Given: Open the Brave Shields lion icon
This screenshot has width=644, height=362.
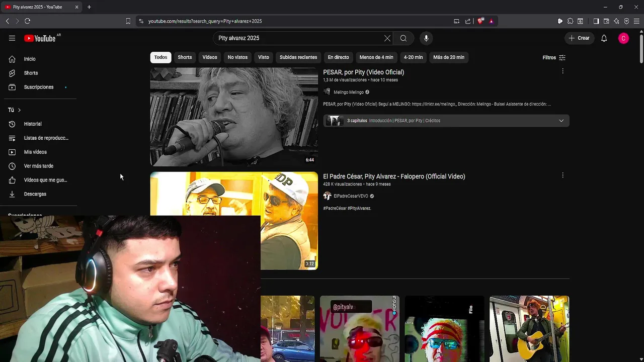Looking at the screenshot, I should [x=480, y=21].
